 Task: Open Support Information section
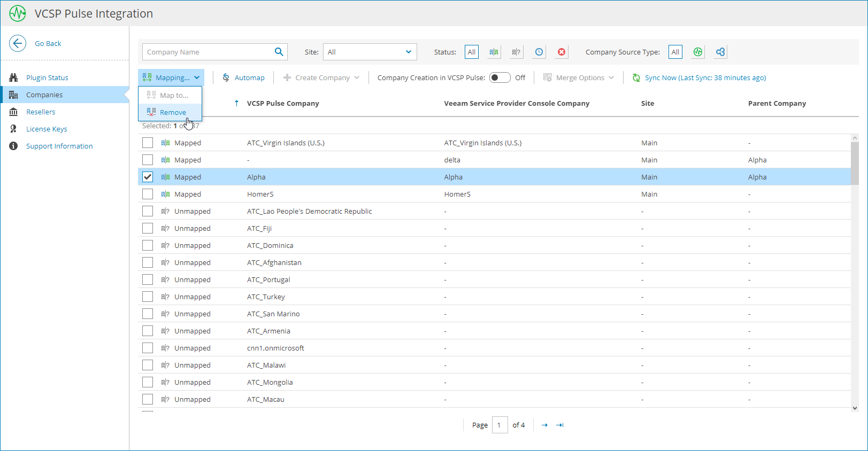(59, 146)
